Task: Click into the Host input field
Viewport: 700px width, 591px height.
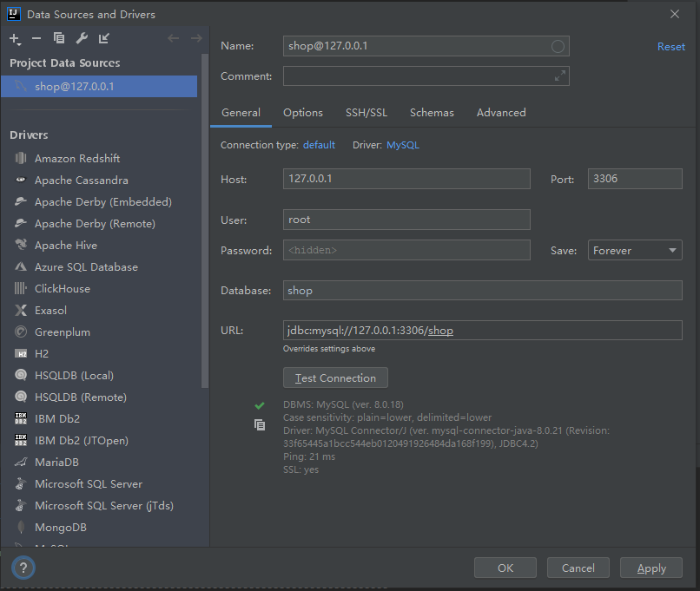Action: pyautogui.click(x=406, y=179)
